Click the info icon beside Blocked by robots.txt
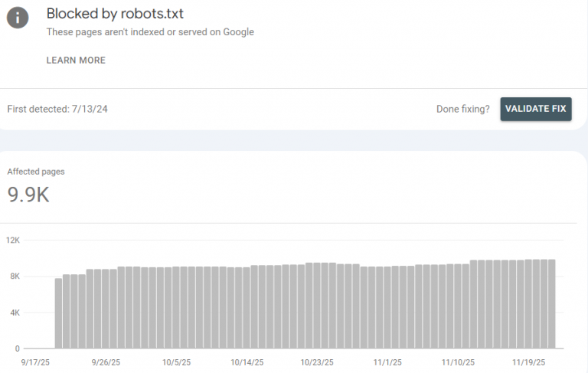Image resolution: width=588 pixels, height=373 pixels. 18,17
